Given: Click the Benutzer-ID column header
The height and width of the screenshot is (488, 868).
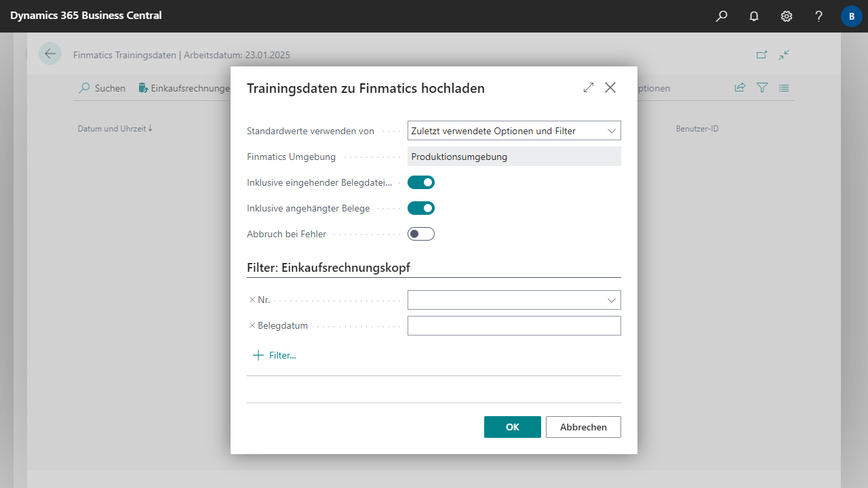Looking at the screenshot, I should [x=697, y=129].
